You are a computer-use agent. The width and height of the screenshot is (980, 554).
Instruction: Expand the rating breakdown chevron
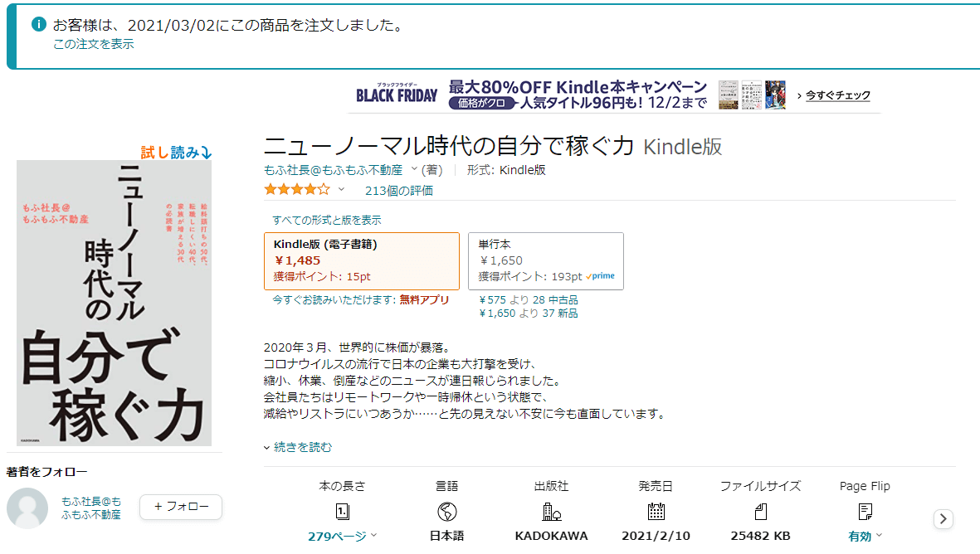pos(341,189)
